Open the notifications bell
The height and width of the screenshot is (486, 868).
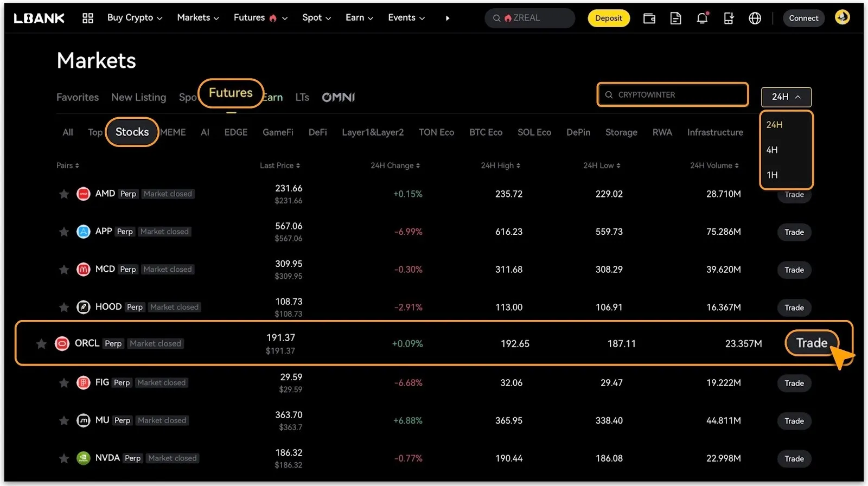(x=702, y=18)
